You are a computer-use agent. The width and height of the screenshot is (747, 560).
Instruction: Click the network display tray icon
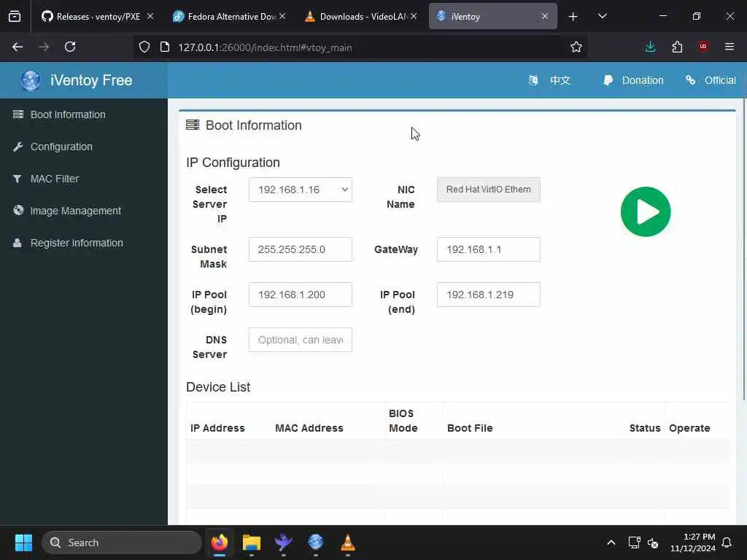634,542
